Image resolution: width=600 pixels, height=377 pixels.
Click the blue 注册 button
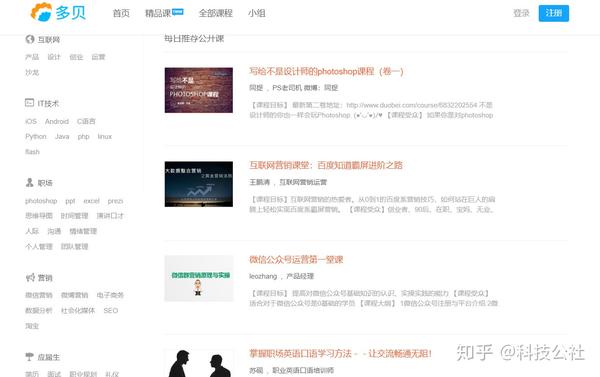click(x=553, y=13)
